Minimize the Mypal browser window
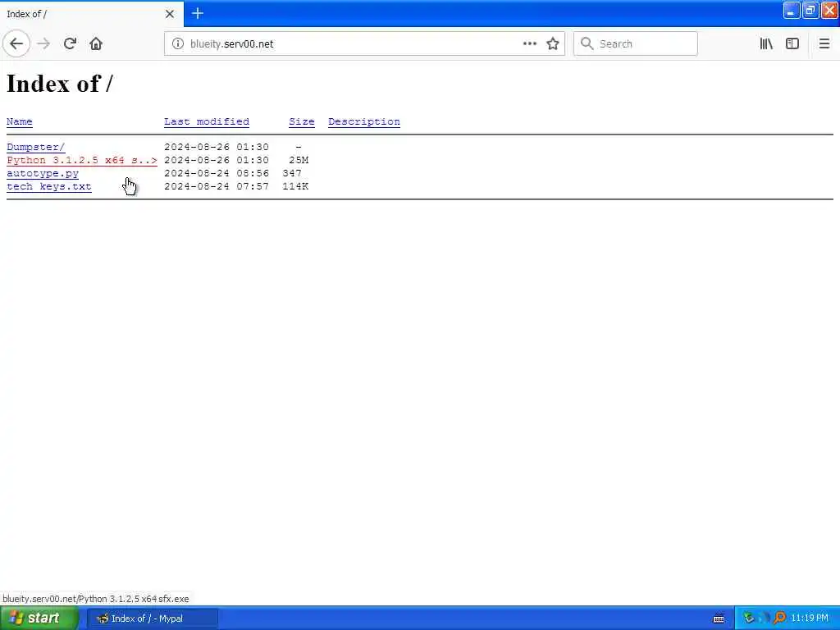 point(792,11)
